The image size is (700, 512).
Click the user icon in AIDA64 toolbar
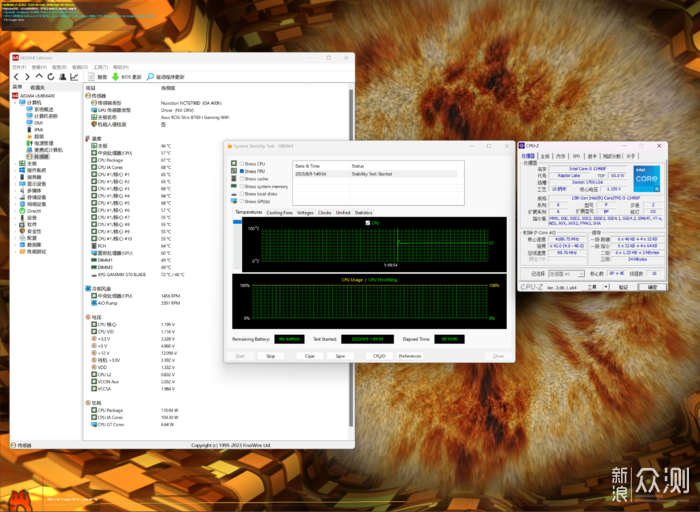(x=62, y=77)
